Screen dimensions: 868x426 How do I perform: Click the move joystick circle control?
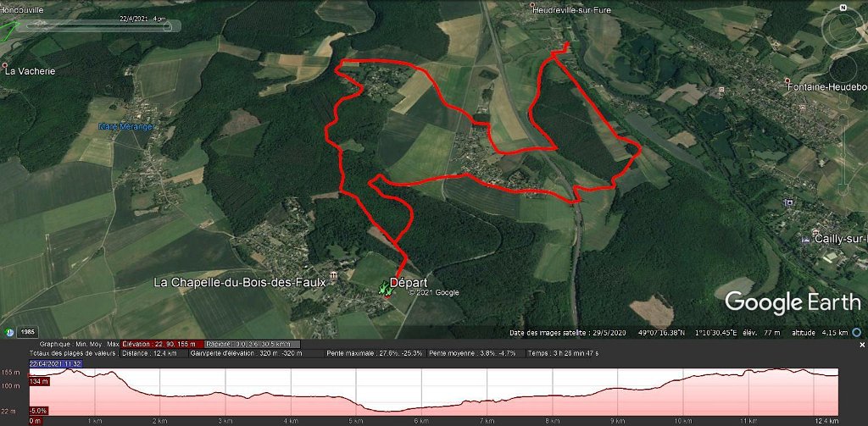click(843, 70)
